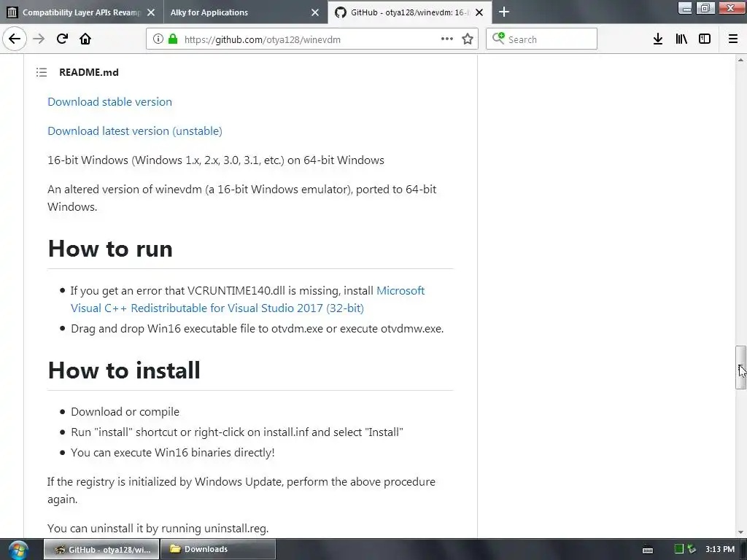This screenshot has width=747, height=560.
Task: Open the Downloads arrow panel
Action: [x=658, y=39]
